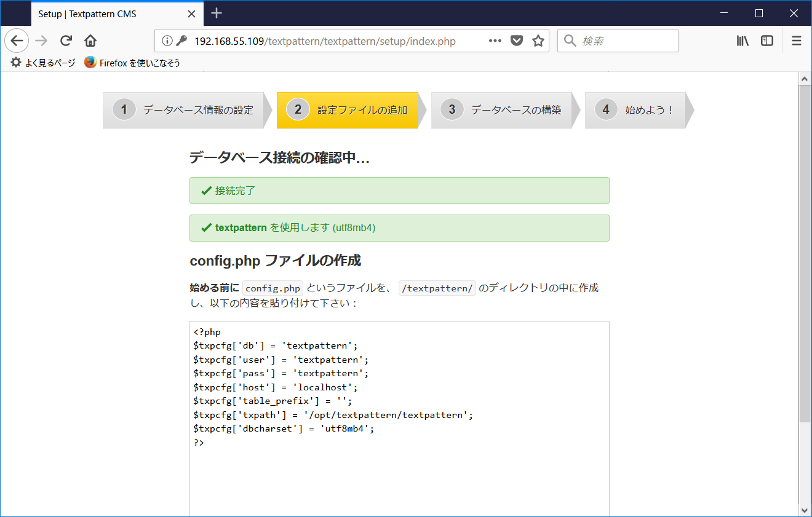
Task: Open the page actions menu (three dots)
Action: (495, 41)
